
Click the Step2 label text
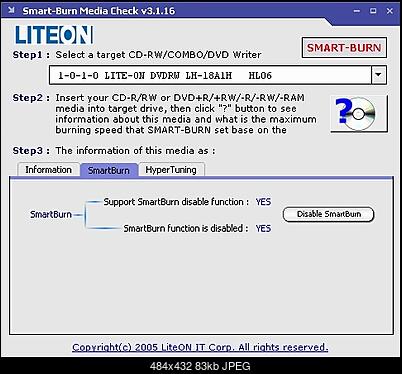click(31, 98)
